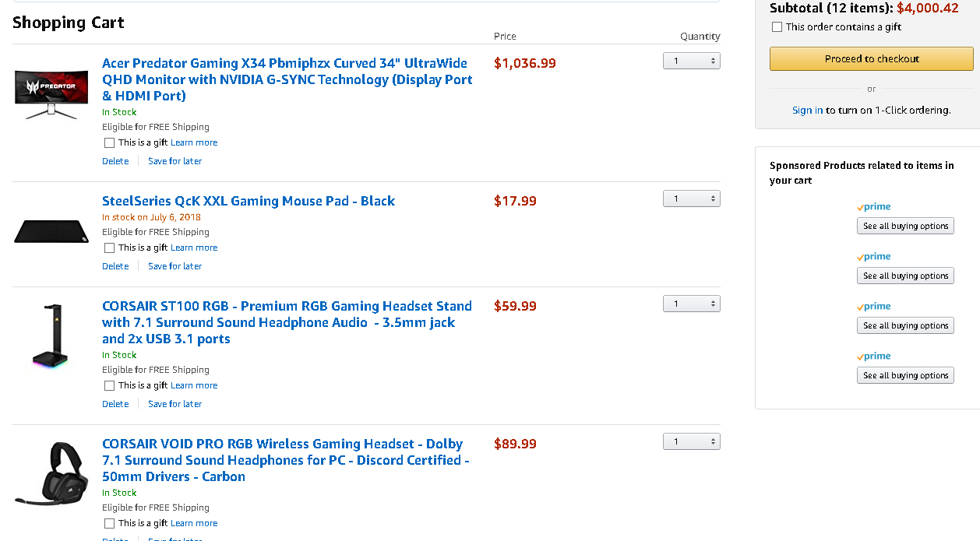Save the SteelSeries mouse pad for later
Screen dimensions: 980x541
[x=174, y=266]
